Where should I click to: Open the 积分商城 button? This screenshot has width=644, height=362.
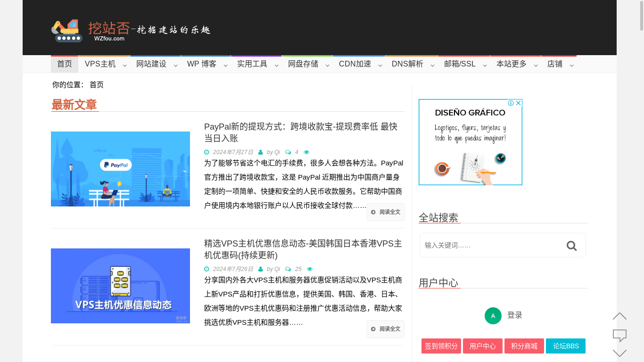(x=524, y=346)
